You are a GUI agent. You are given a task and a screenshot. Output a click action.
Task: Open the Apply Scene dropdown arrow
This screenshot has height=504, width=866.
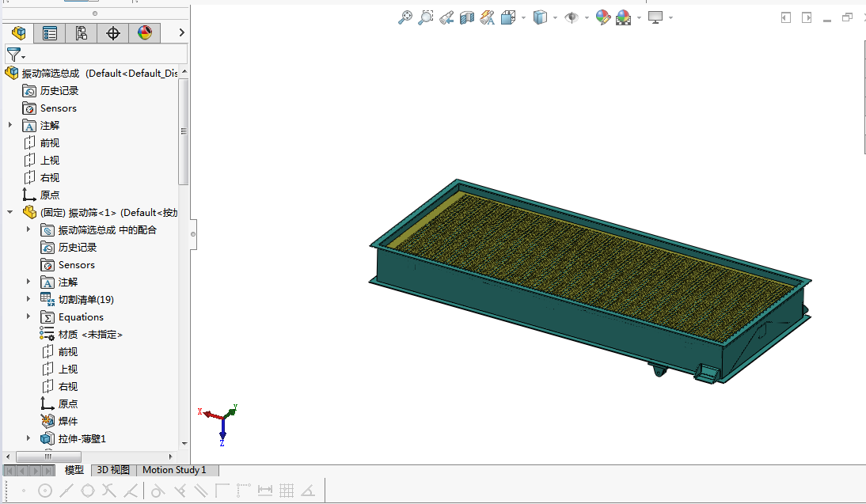pos(639,18)
